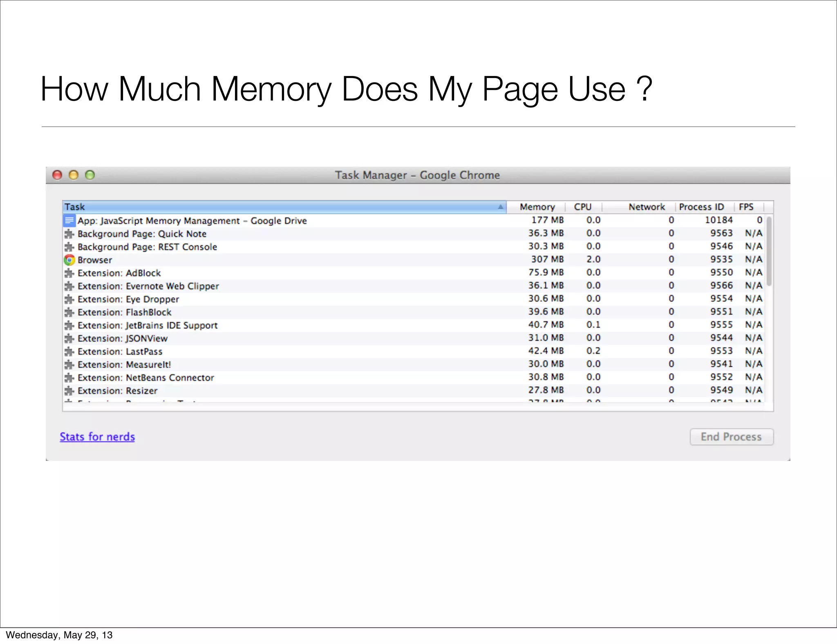Click the Google Drive document icon in the first row
Viewport: 837px width, 644px height.
tap(69, 221)
